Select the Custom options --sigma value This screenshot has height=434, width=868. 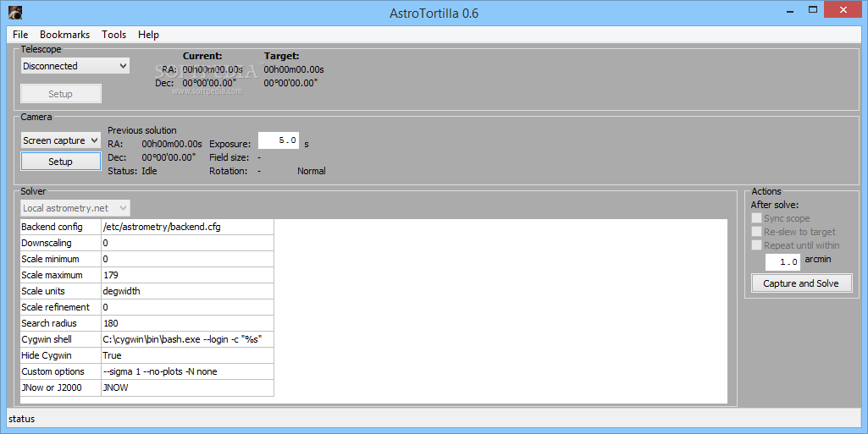(x=188, y=371)
